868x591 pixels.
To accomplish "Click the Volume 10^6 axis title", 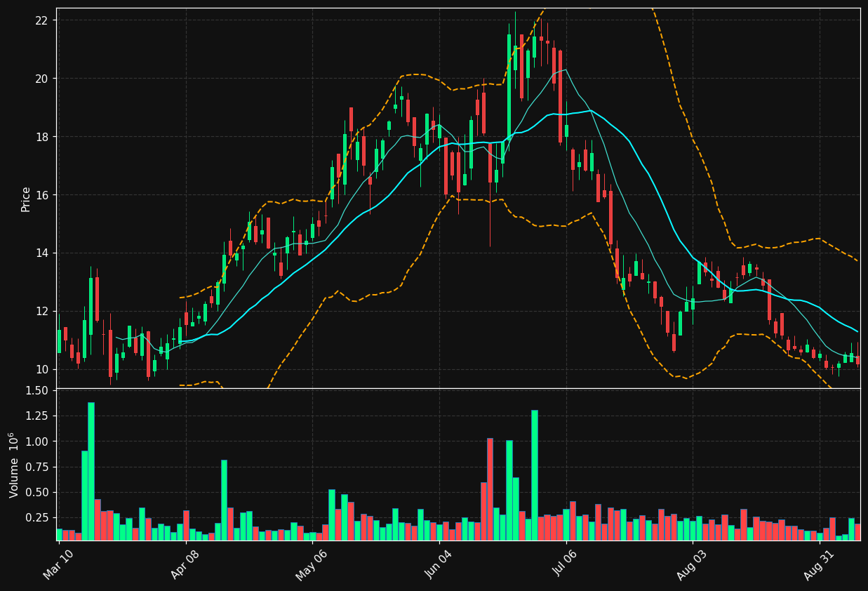I will [x=14, y=465].
